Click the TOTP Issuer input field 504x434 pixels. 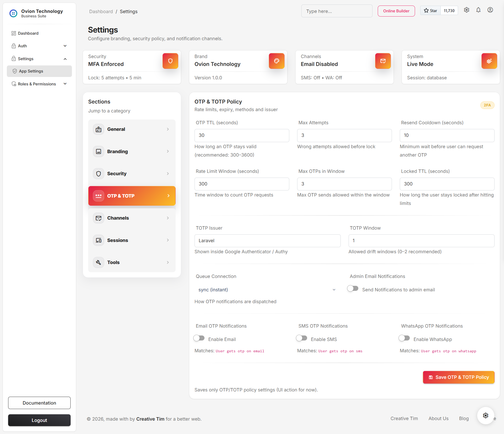(x=267, y=241)
